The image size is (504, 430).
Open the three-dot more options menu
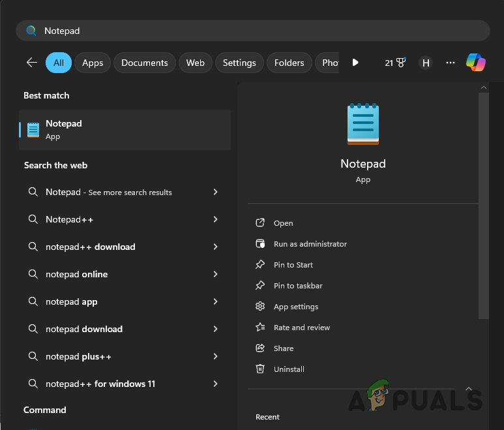(451, 63)
